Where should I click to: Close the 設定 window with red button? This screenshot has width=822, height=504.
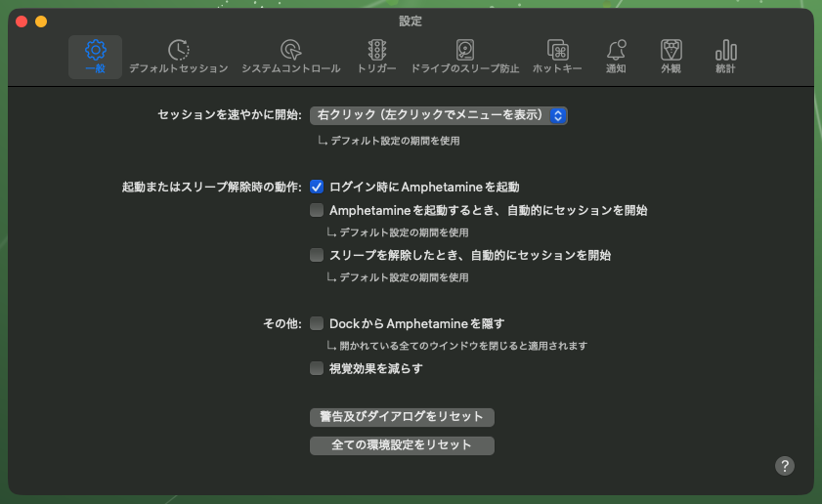tap(22, 21)
